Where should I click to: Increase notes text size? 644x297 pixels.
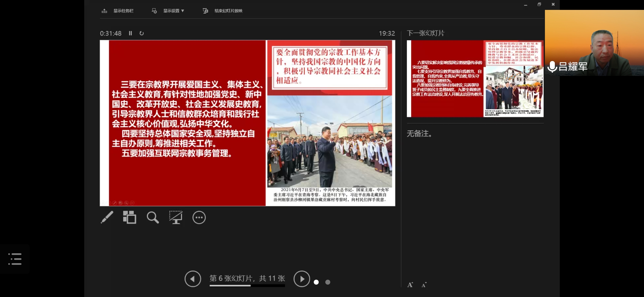410,285
